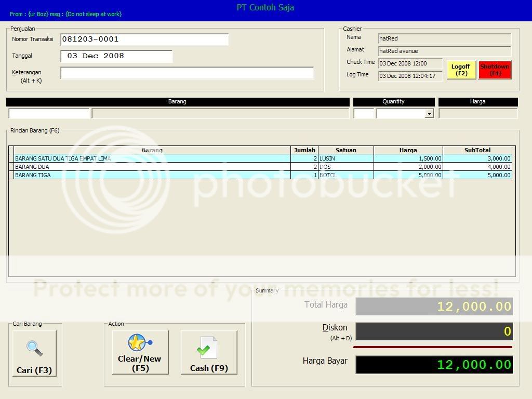Click the Keterangan text box
Image resolution: width=532 pixels, height=399 pixels.
point(187,73)
